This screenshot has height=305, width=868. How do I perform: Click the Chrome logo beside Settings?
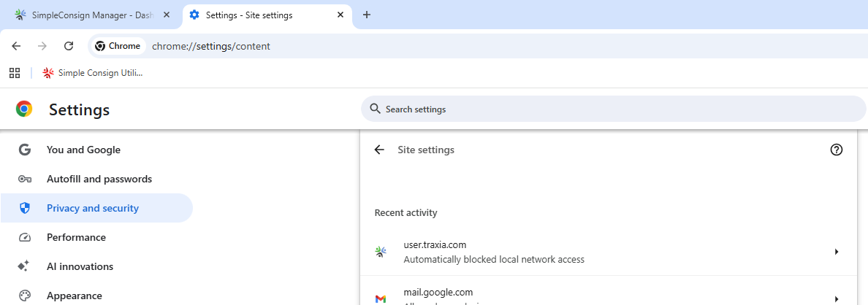(x=24, y=109)
